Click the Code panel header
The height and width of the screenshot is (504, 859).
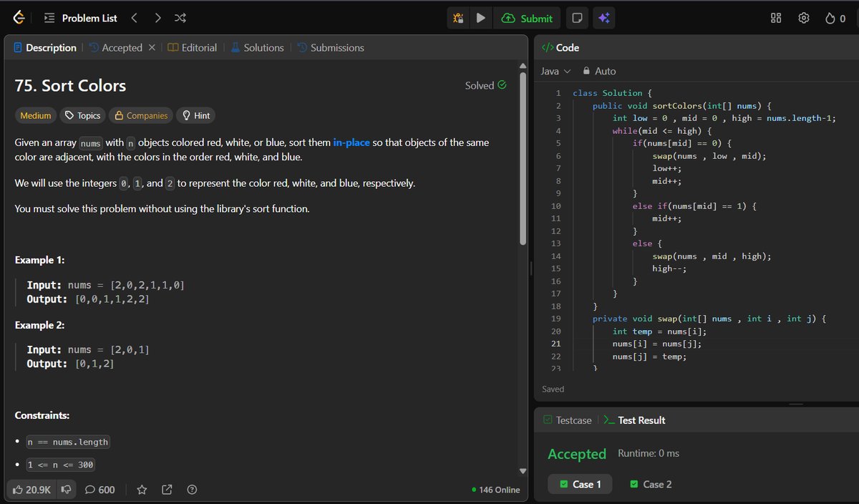[x=560, y=47]
